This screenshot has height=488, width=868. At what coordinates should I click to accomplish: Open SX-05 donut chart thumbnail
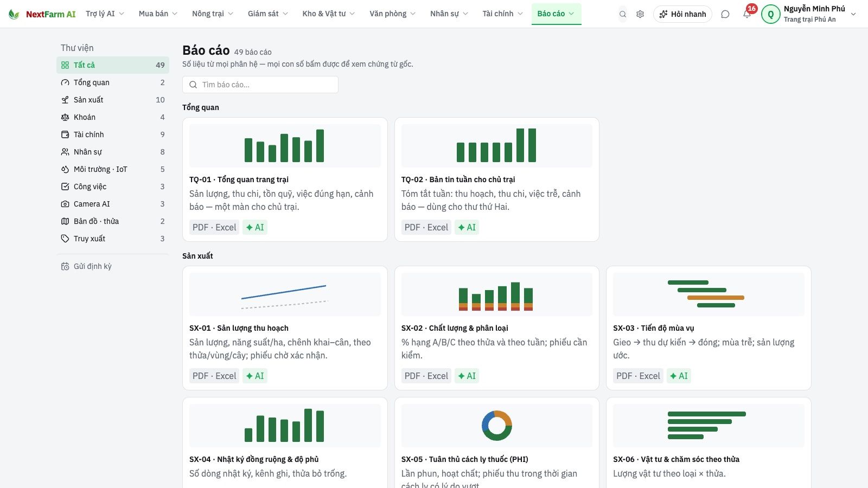pyautogui.click(x=497, y=426)
